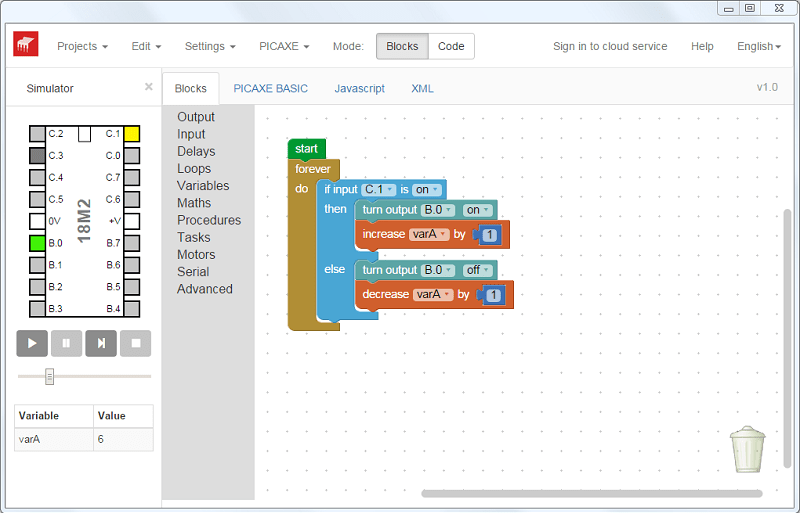Screen dimensions: 800x513
Task: Change varA dropdown in increase block
Action: coord(429,234)
